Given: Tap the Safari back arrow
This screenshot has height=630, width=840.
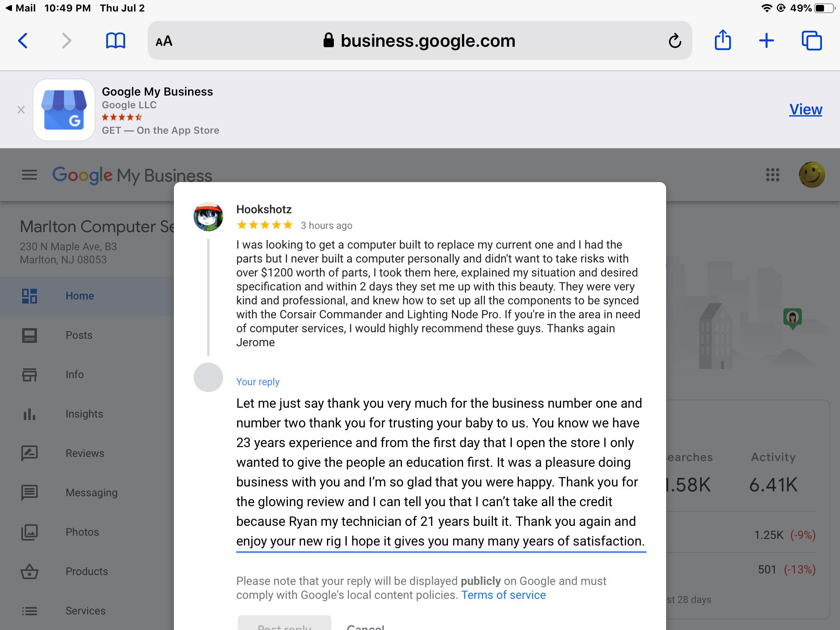Looking at the screenshot, I should 23,41.
